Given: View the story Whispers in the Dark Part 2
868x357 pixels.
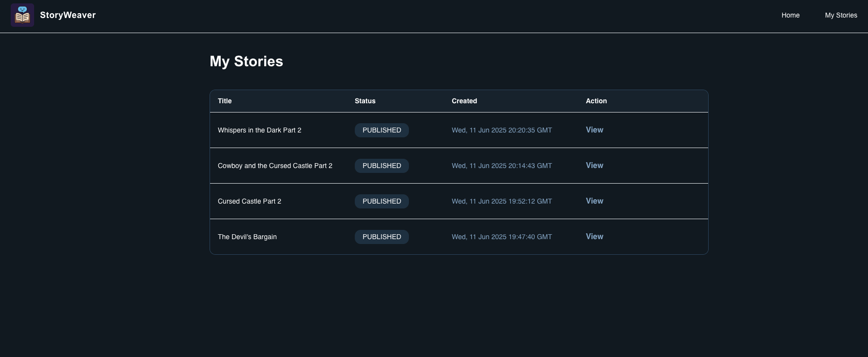Looking at the screenshot, I should pyautogui.click(x=594, y=130).
